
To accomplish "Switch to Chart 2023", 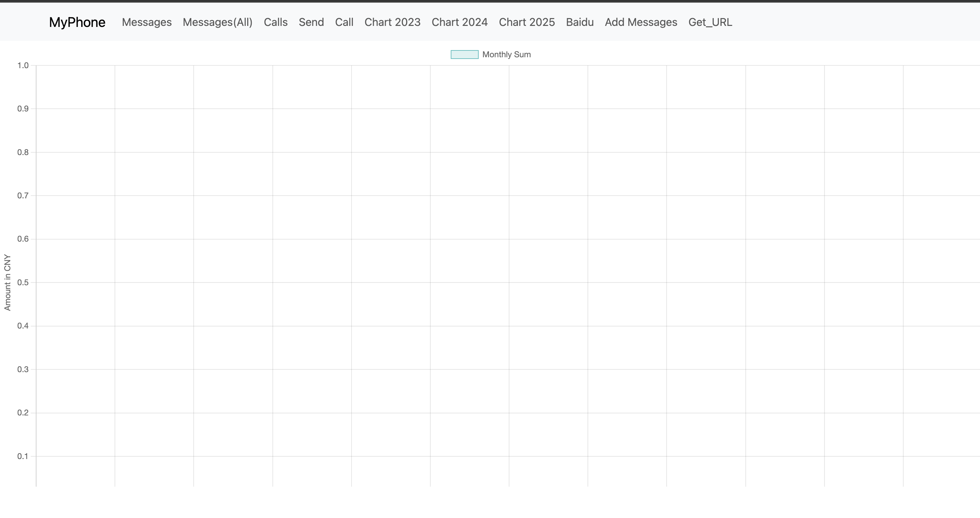I will tap(392, 22).
